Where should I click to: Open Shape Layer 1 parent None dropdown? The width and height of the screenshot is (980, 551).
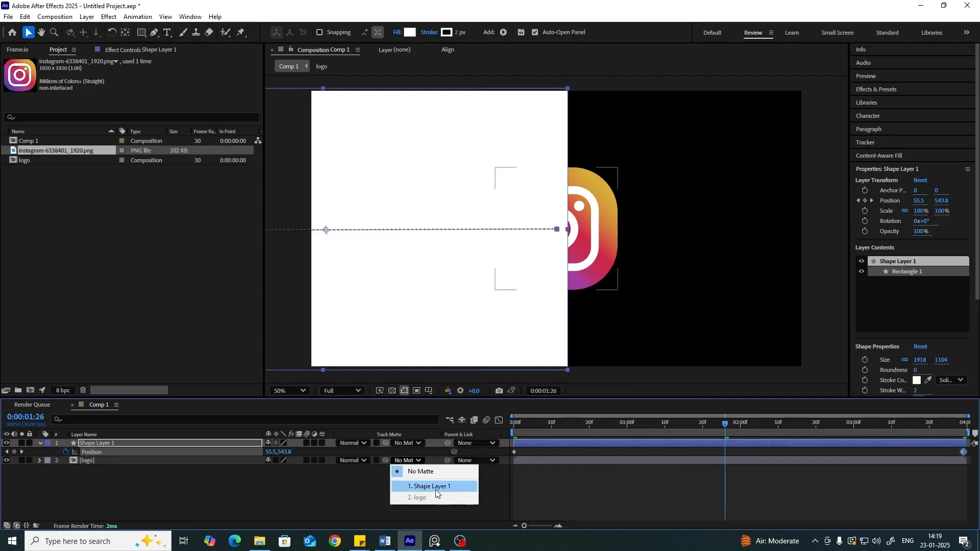476,443
